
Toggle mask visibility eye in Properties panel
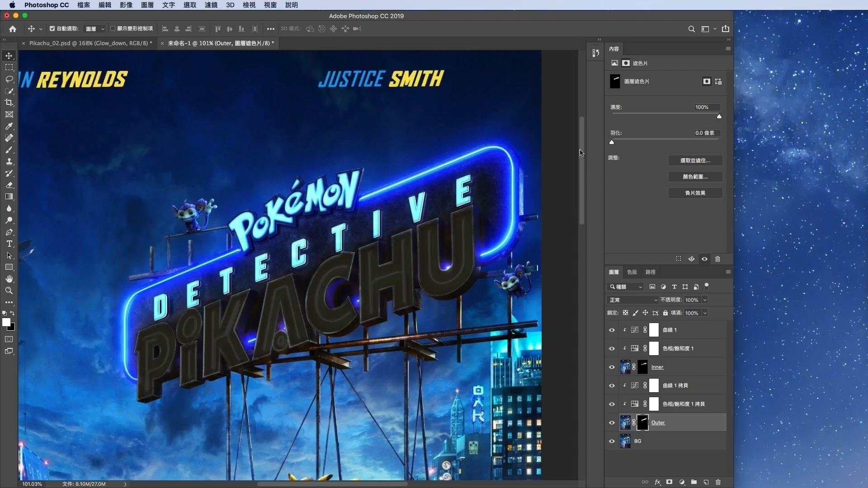coord(704,259)
